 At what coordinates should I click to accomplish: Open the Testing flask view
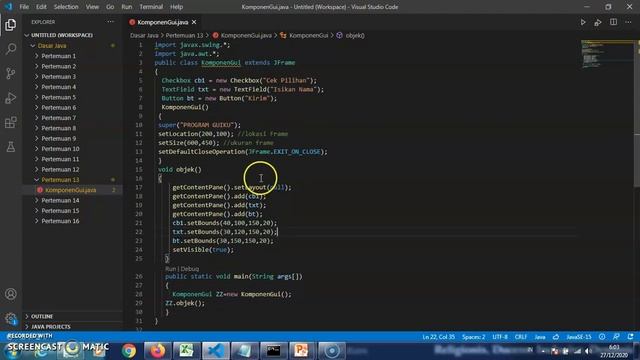click(x=11, y=147)
